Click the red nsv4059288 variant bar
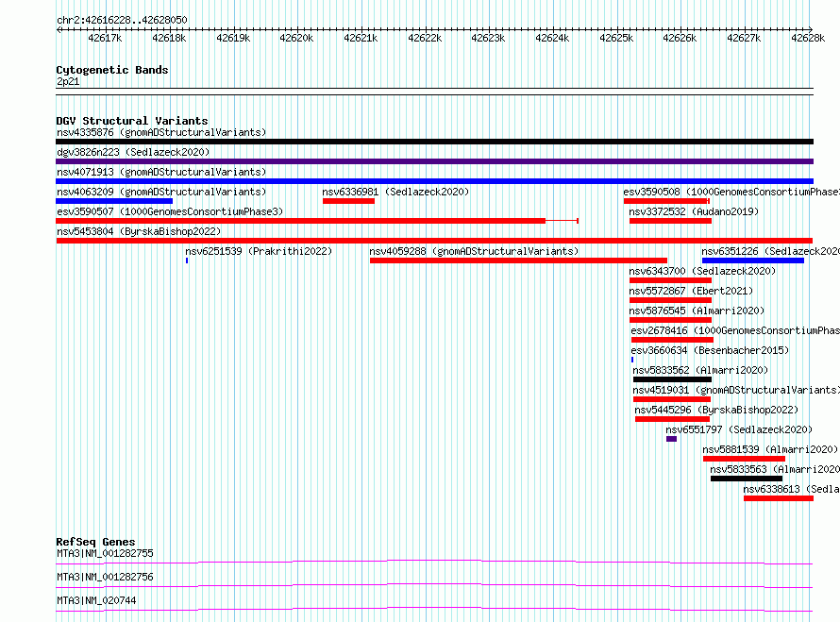This screenshot has height=622, width=840. (x=518, y=261)
